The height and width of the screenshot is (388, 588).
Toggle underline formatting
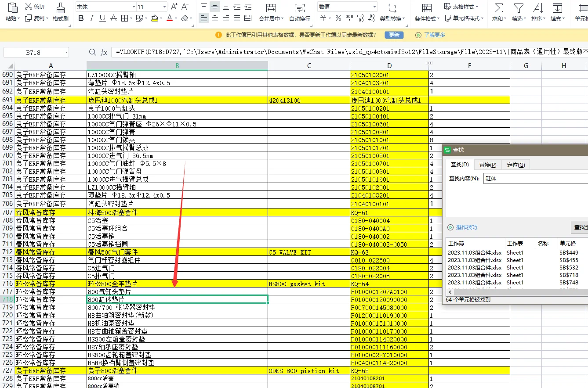point(102,18)
